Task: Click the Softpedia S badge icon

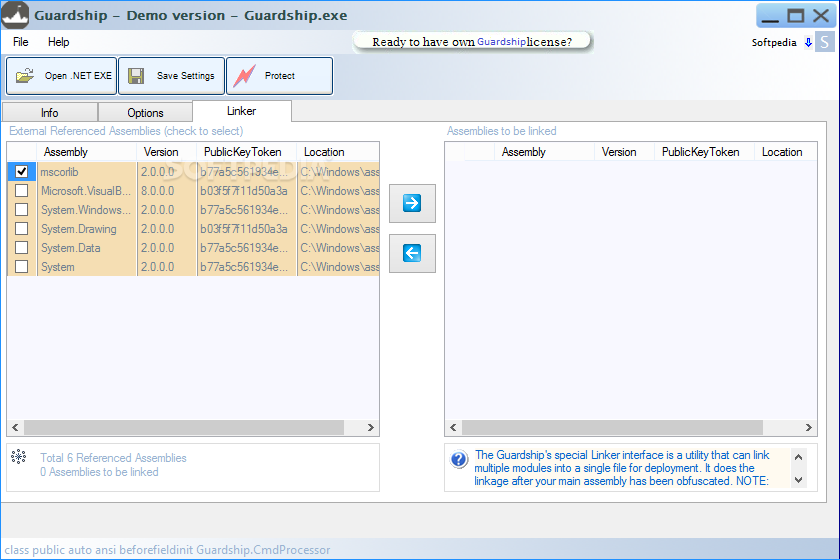Action: coord(824,42)
